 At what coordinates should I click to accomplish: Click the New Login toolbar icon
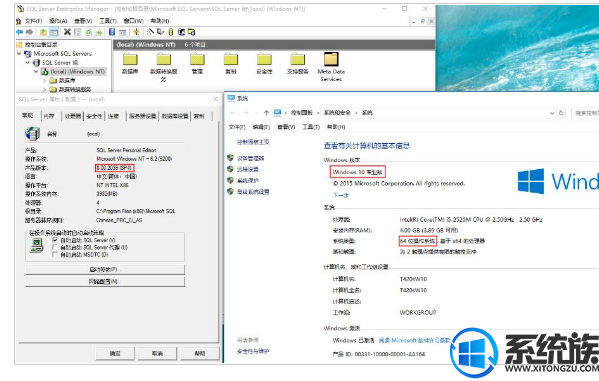181,32
